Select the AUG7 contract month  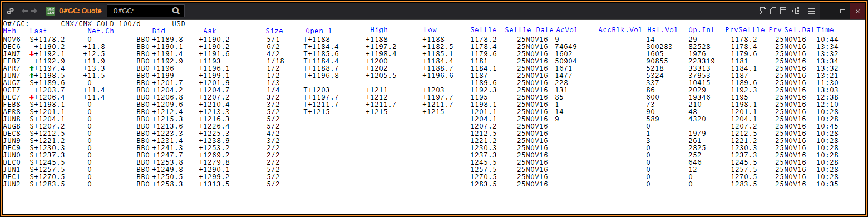(12, 83)
